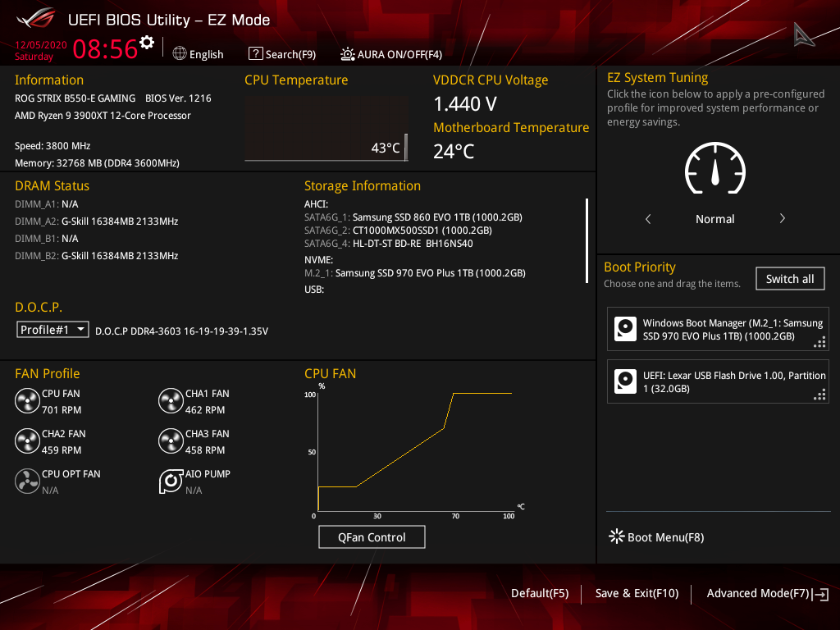840x630 pixels.
Task: Toggle AURA ON/OFF (F4) lighting
Action: (391, 54)
